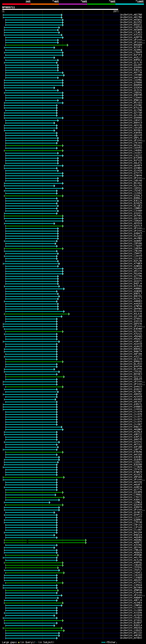Viewport: 146px width, 644px height.
Task: Open hit UniRef100_C4GHC1
Action: 131,573
